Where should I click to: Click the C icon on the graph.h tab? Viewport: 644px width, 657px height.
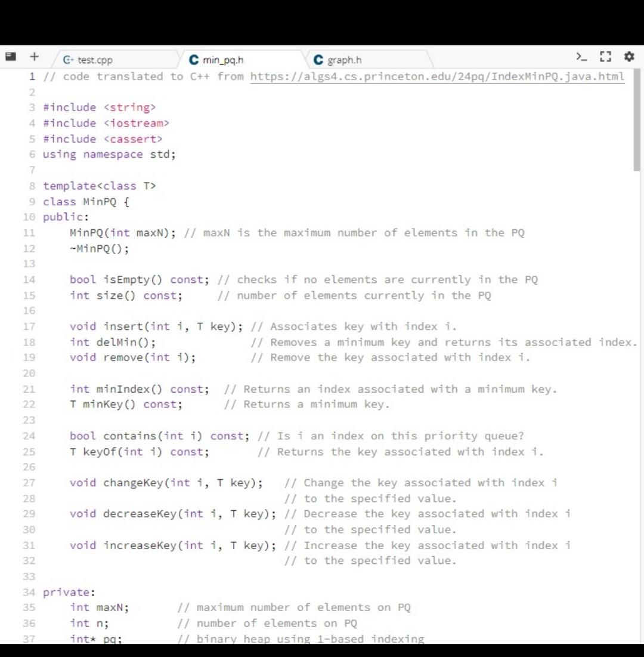point(320,60)
